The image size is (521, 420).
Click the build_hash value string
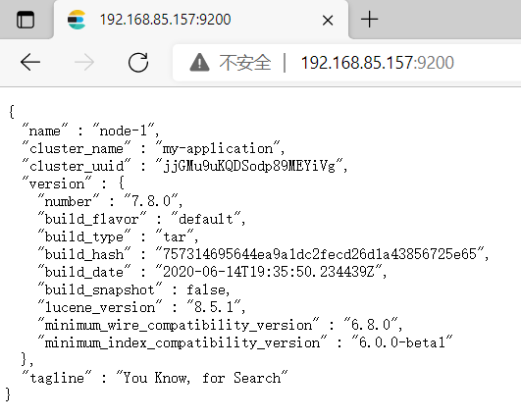(x=320, y=254)
